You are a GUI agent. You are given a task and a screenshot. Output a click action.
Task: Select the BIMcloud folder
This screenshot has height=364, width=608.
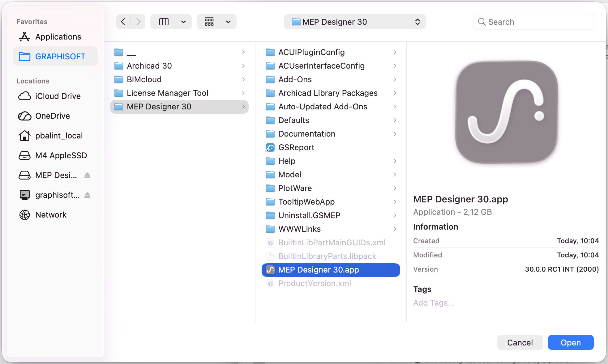[179, 79]
